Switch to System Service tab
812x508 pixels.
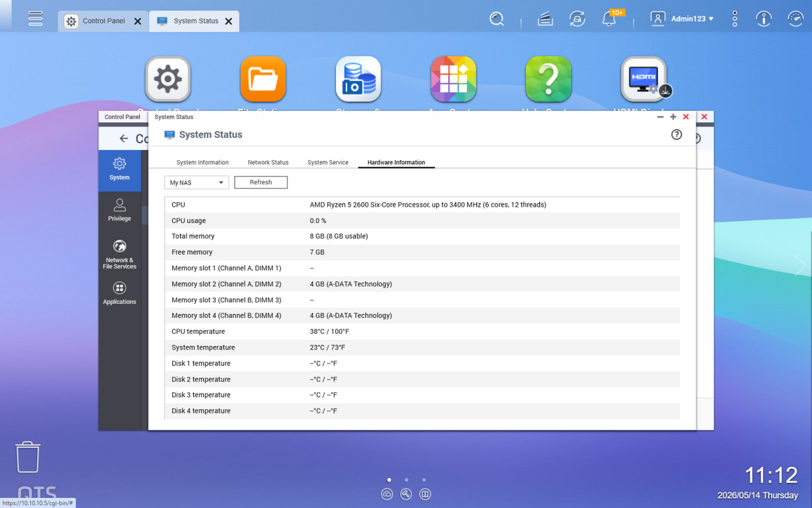pyautogui.click(x=328, y=162)
